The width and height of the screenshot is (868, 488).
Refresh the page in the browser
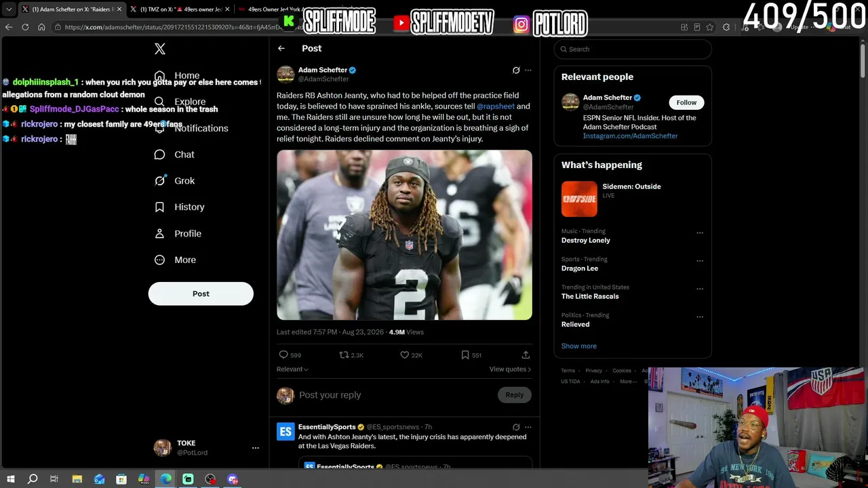(25, 27)
